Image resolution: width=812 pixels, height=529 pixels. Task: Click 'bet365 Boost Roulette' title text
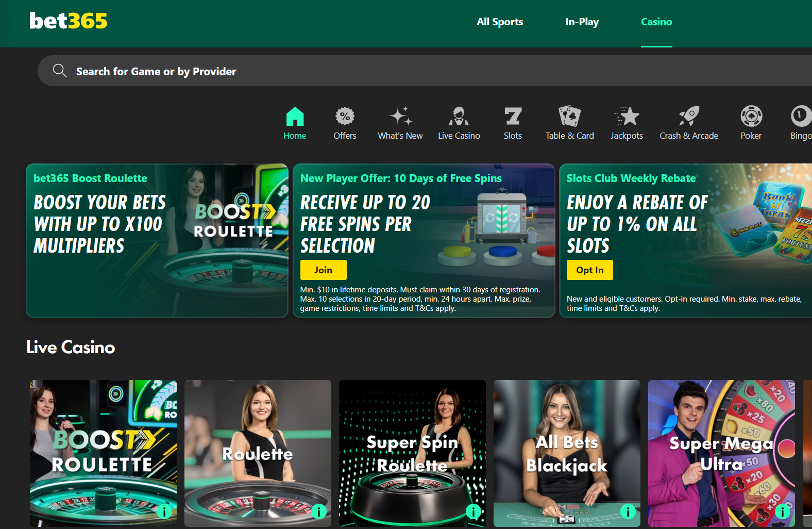coord(90,178)
